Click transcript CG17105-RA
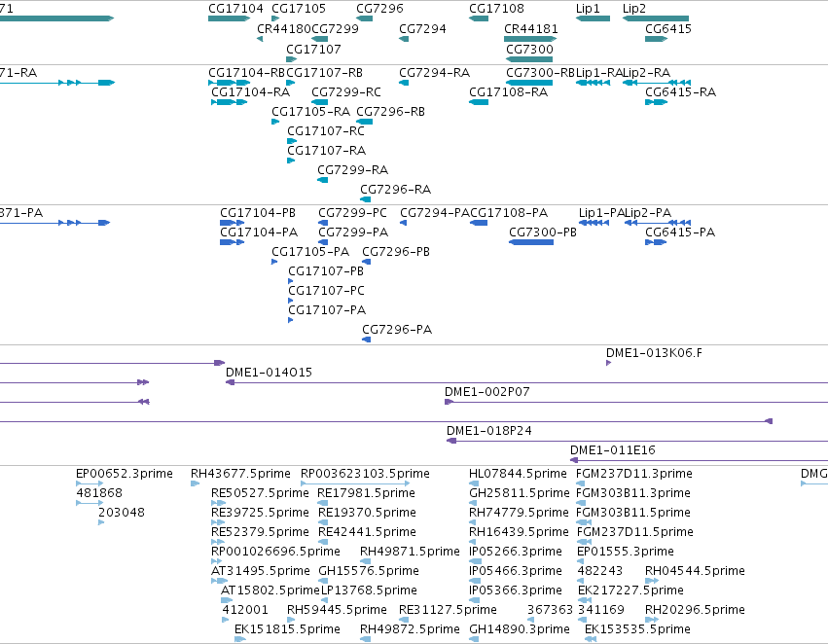Viewport: 828px width, 644px height. (x=275, y=122)
